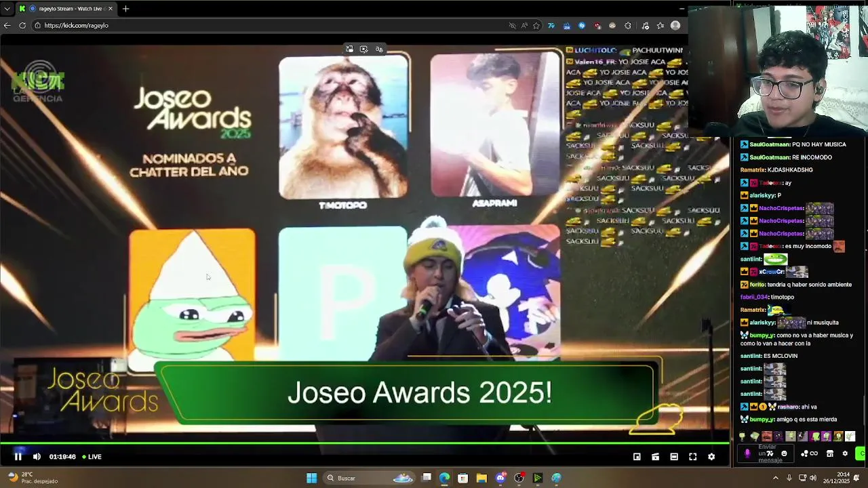Click the chat message input field
Screen dimensions: 868x488
[767, 453]
